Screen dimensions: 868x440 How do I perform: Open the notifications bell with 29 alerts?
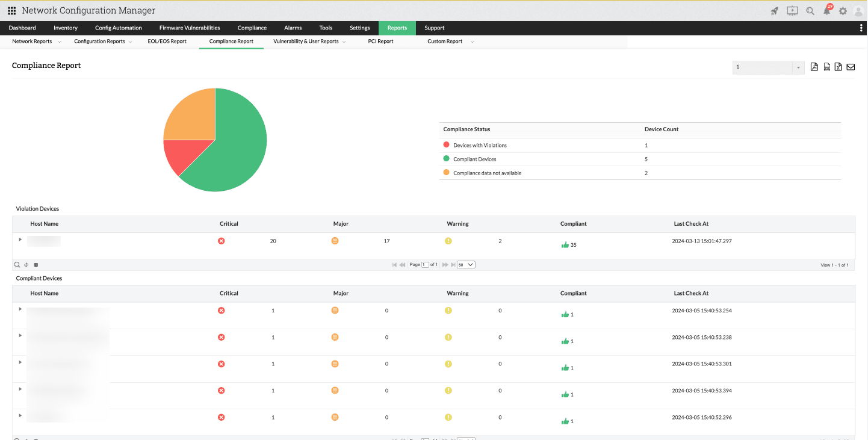[827, 11]
